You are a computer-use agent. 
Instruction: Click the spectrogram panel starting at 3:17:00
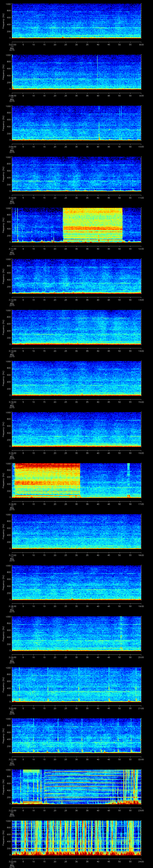77,532
